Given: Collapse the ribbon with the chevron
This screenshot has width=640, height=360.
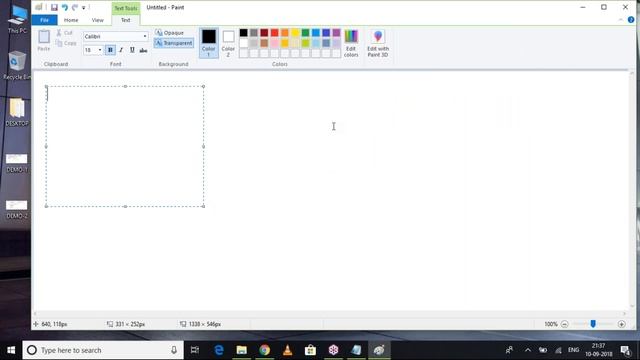Looking at the screenshot, I should click(621, 20).
